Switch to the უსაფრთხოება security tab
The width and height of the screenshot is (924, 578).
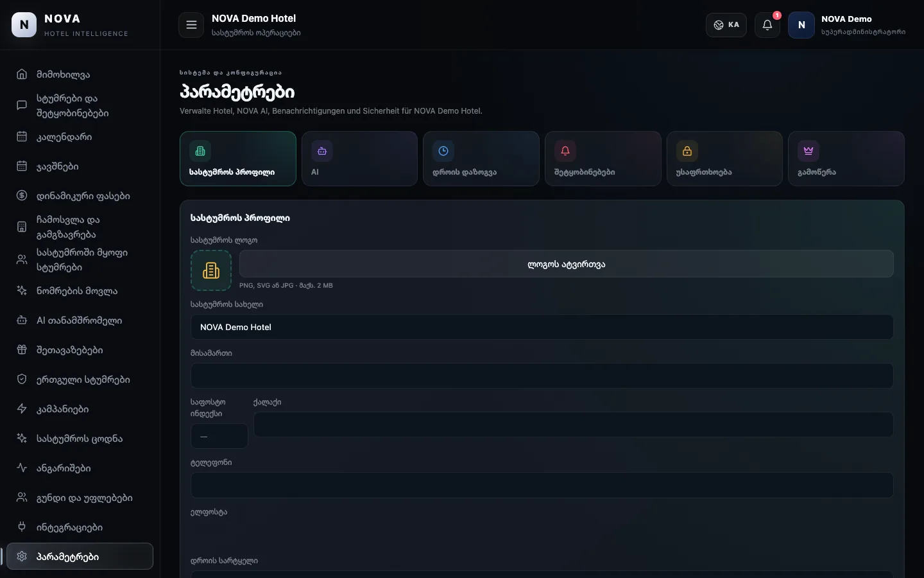point(724,159)
